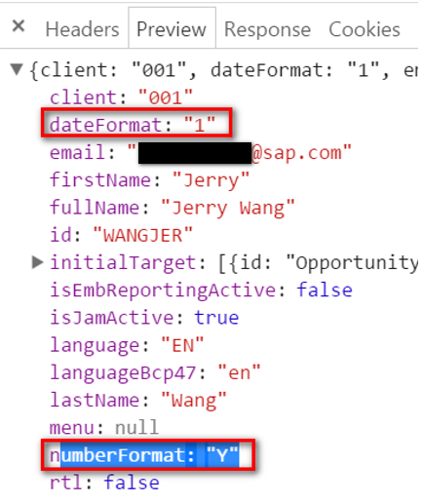Image resolution: width=424 pixels, height=504 pixels.
Task: Switch to the Headers tab
Action: (82, 29)
